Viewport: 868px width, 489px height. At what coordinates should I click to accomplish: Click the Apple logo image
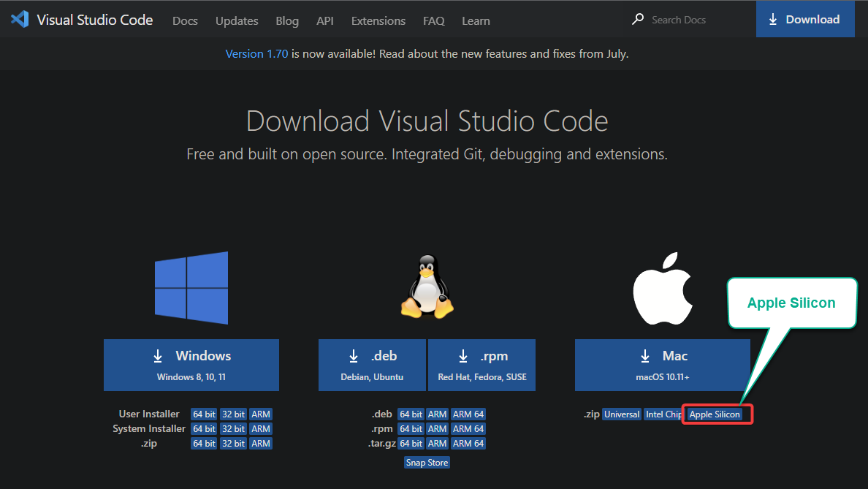point(663,288)
